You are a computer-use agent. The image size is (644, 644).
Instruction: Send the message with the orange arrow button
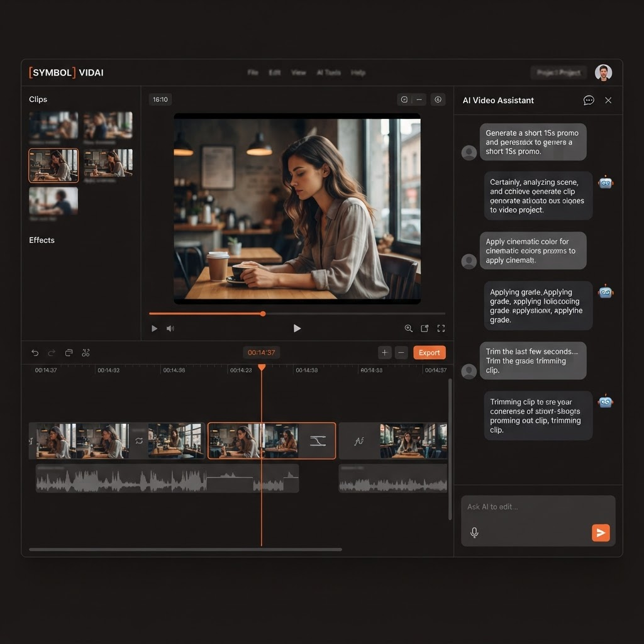click(x=601, y=533)
